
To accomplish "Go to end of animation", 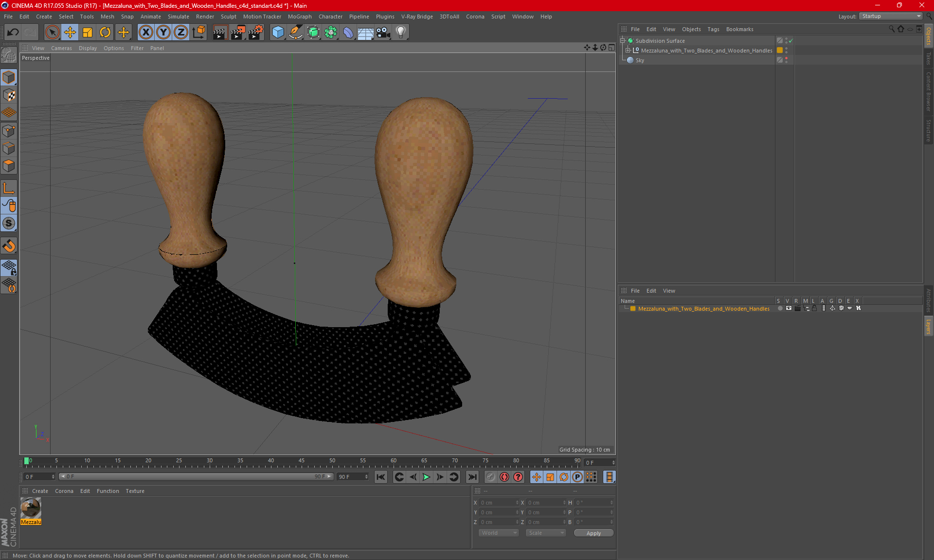I will pos(472,477).
